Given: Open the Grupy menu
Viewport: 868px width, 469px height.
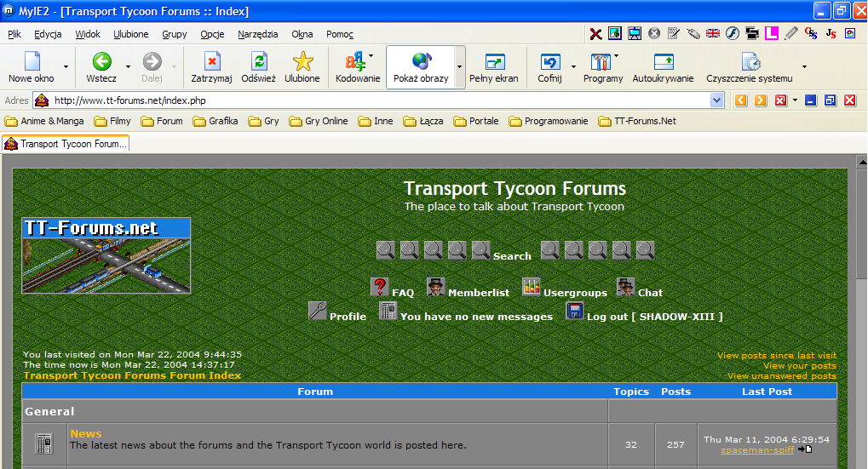Looking at the screenshot, I should point(175,34).
